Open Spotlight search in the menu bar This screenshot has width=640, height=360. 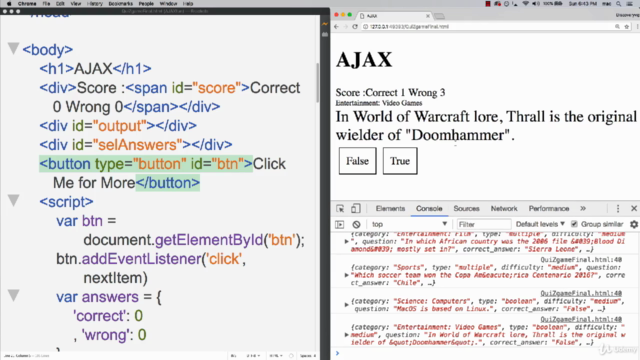[x=619, y=4]
